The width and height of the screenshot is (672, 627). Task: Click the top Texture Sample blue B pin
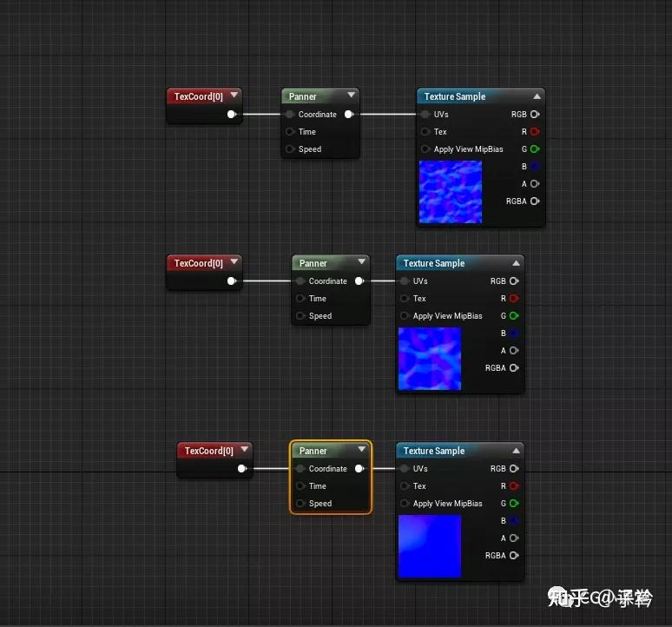tap(535, 166)
